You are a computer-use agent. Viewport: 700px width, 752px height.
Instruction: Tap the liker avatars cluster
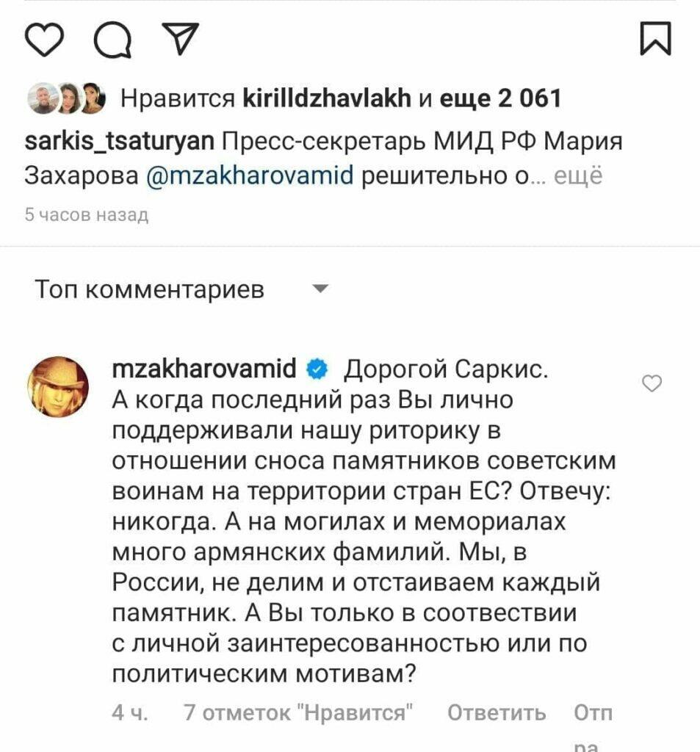click(x=68, y=99)
